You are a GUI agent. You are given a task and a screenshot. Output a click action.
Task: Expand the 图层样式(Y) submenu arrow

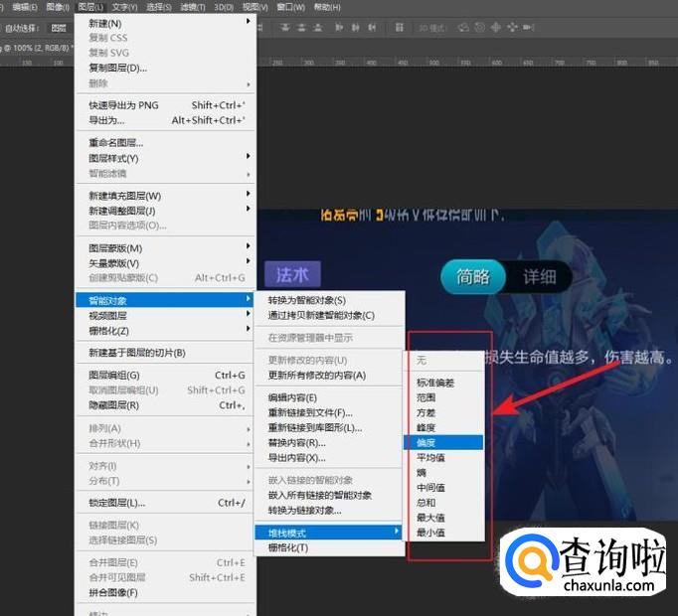(249, 156)
